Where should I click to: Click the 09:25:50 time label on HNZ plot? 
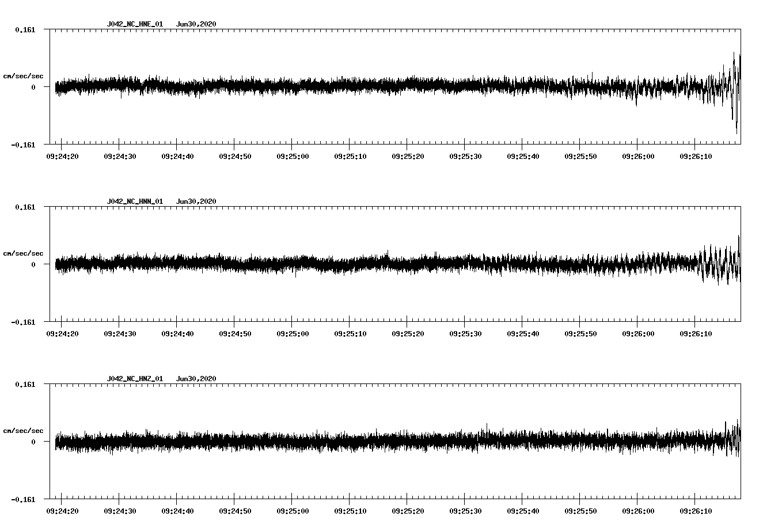point(580,511)
